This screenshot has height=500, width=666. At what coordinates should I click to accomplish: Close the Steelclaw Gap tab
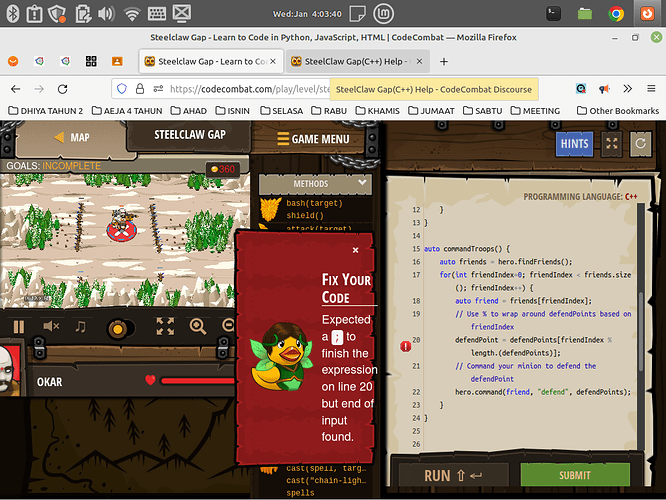273,61
